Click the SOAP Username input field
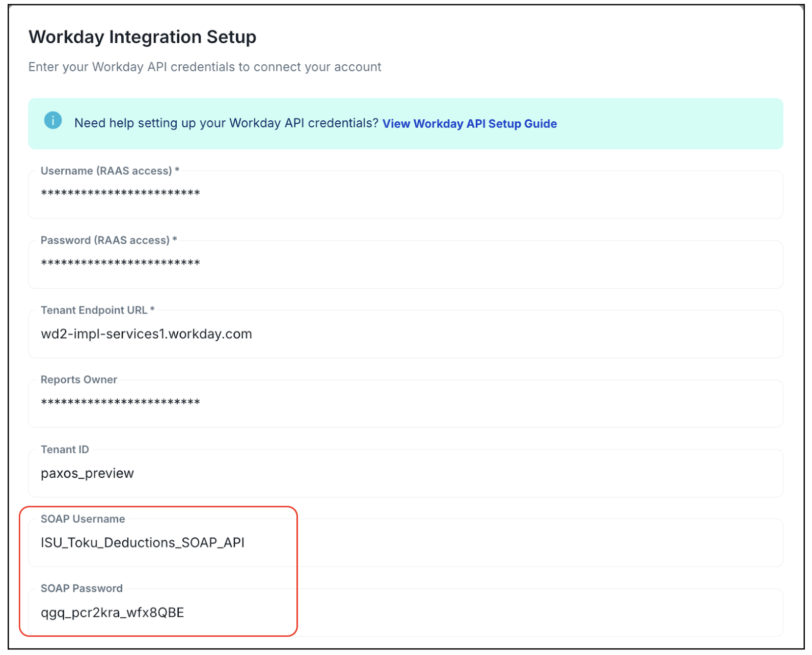This screenshot has width=812, height=655. pos(405,543)
